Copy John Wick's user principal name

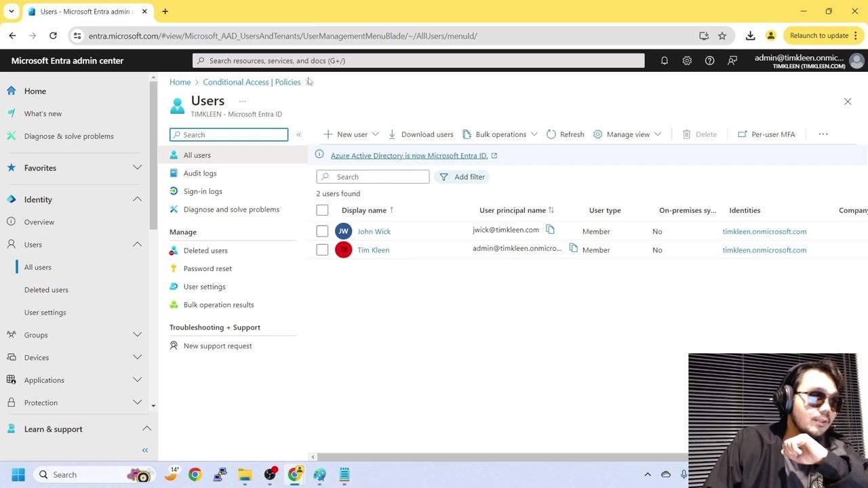(550, 230)
